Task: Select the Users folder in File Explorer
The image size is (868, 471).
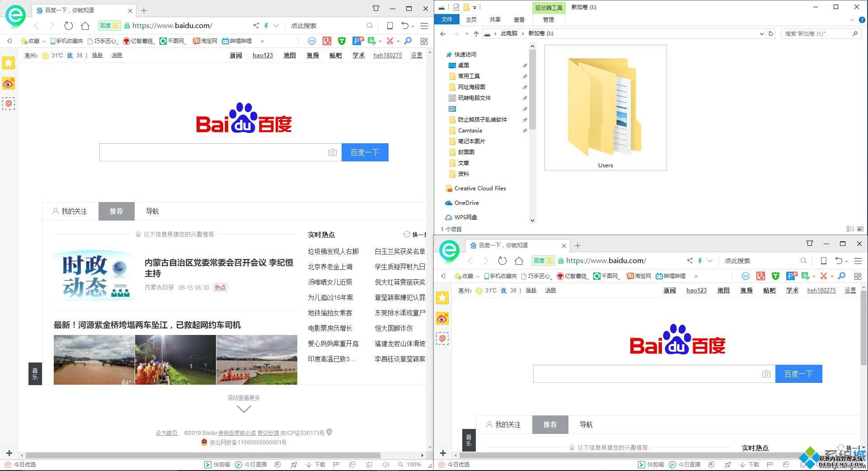Action: coord(605,108)
